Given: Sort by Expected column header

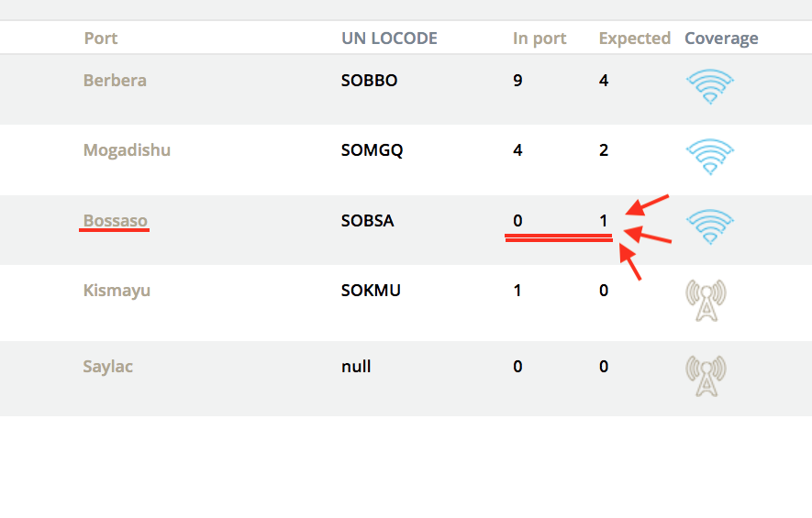Looking at the screenshot, I should coord(635,39).
